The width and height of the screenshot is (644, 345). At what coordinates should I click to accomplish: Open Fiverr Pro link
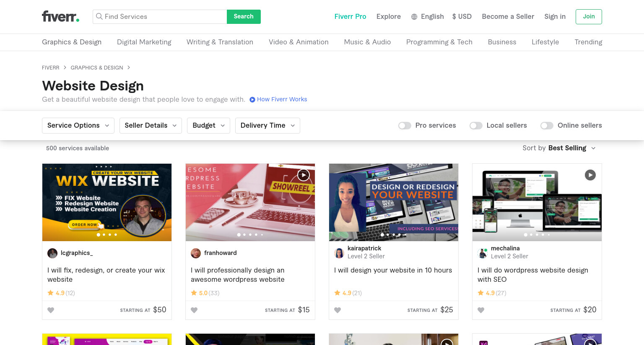pos(350,17)
